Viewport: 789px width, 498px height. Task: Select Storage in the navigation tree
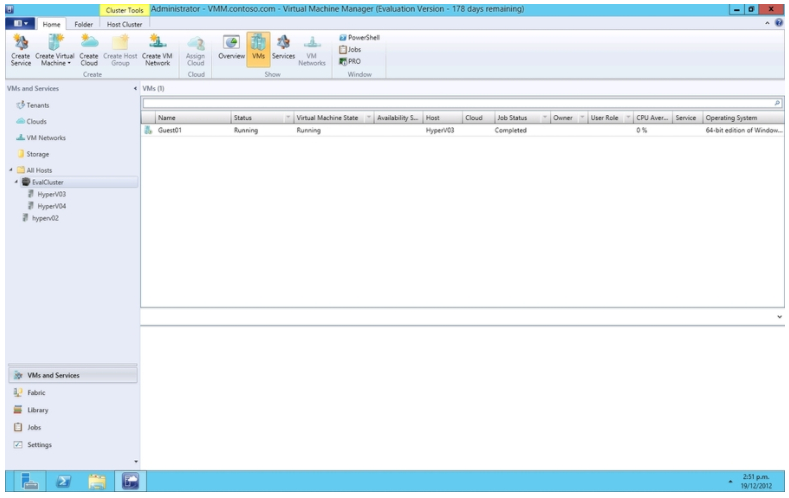33,154
